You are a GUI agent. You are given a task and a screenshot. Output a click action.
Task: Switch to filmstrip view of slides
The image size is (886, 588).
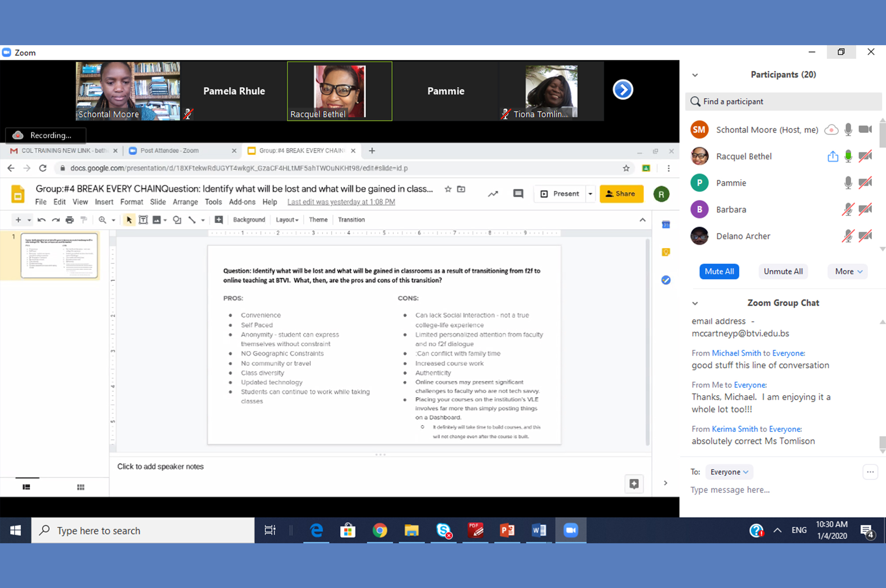pyautogui.click(x=27, y=487)
